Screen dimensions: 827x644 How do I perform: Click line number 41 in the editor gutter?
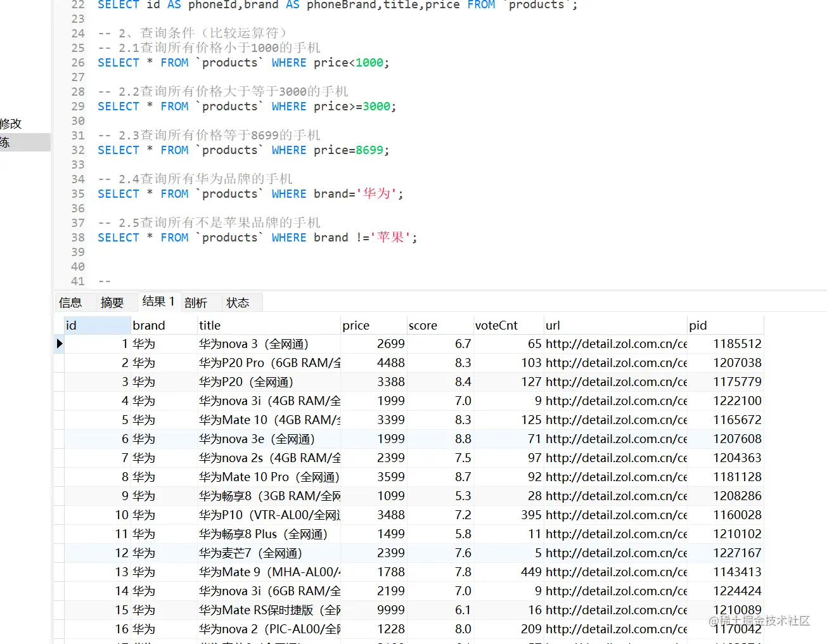(77, 281)
